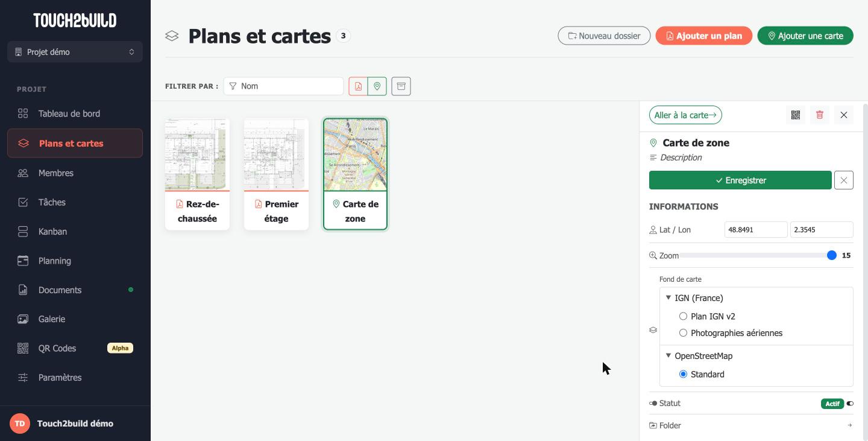Open the Tâches section
The image size is (868, 441).
pos(75,202)
